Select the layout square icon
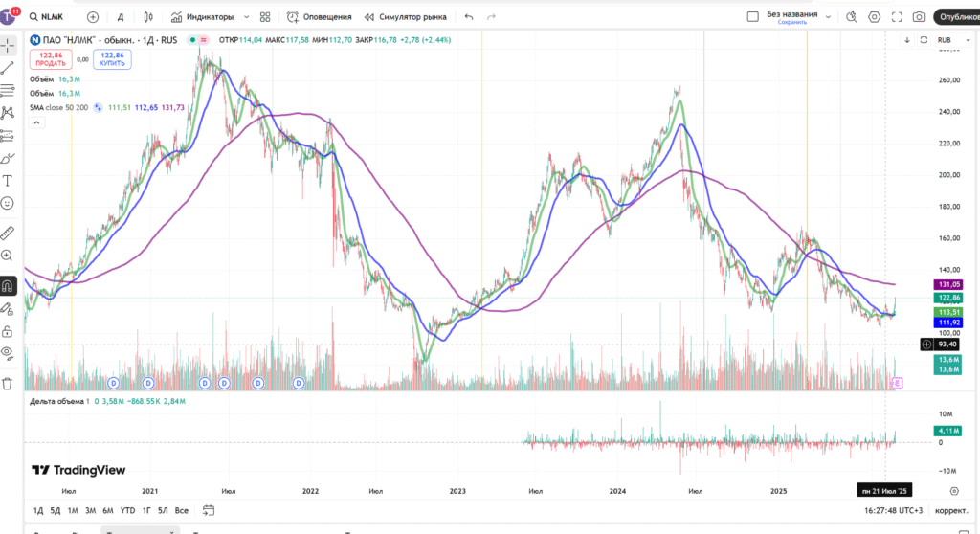Image resolution: width=980 pixels, height=534 pixels. pyautogui.click(x=752, y=17)
